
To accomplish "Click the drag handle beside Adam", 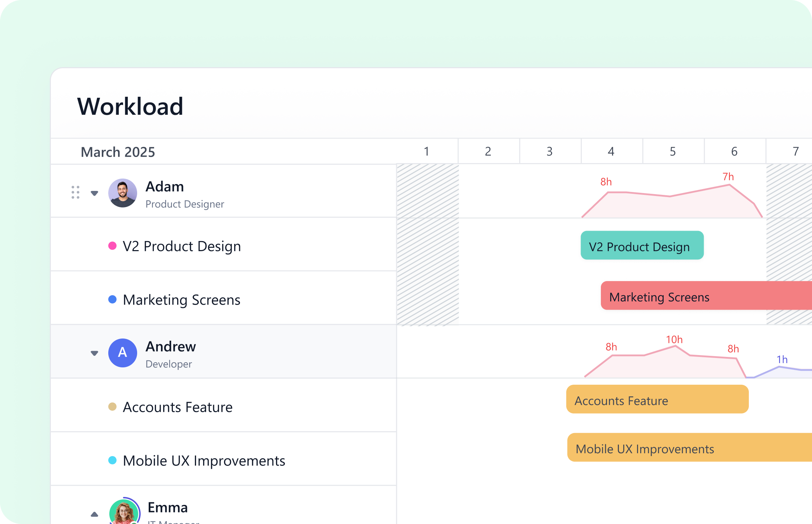I will (x=75, y=192).
